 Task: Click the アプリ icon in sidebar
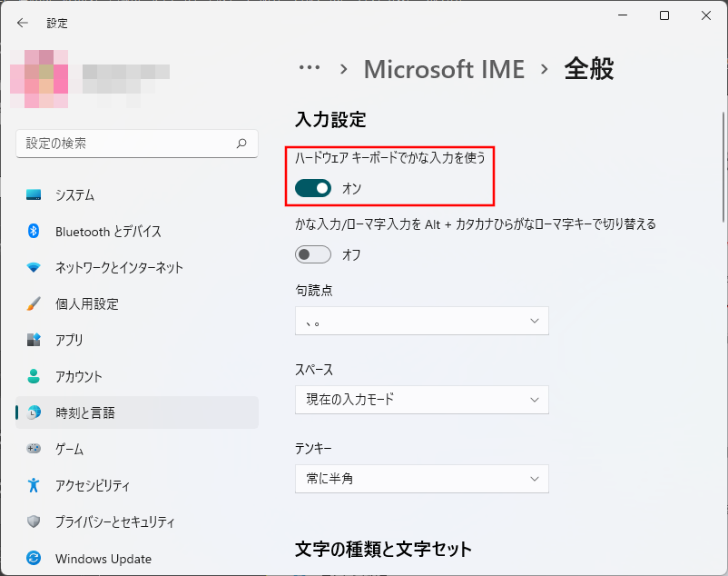(34, 341)
